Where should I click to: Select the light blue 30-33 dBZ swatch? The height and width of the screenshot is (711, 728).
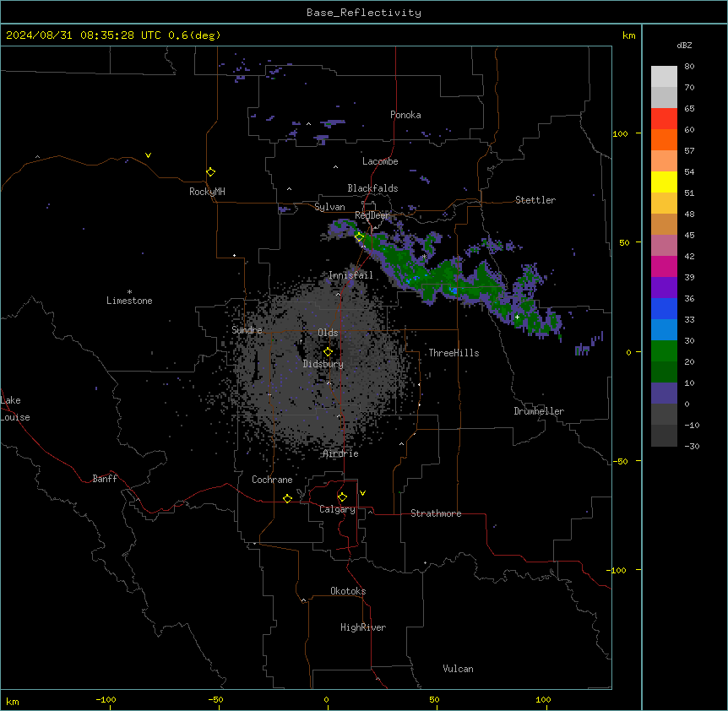click(664, 330)
